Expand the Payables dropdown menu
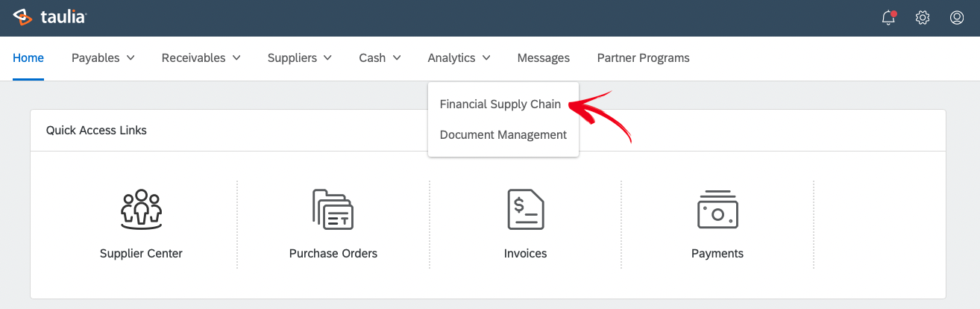Image resolution: width=980 pixels, height=309 pixels. coord(103,57)
